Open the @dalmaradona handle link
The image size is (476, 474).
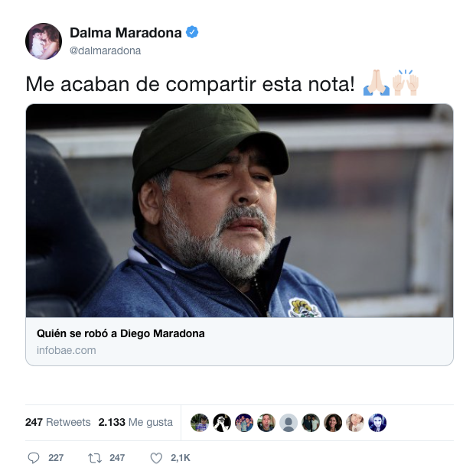pyautogui.click(x=105, y=50)
